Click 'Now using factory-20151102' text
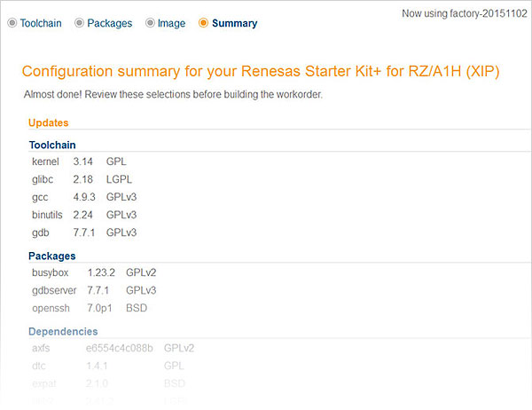 tap(464, 13)
